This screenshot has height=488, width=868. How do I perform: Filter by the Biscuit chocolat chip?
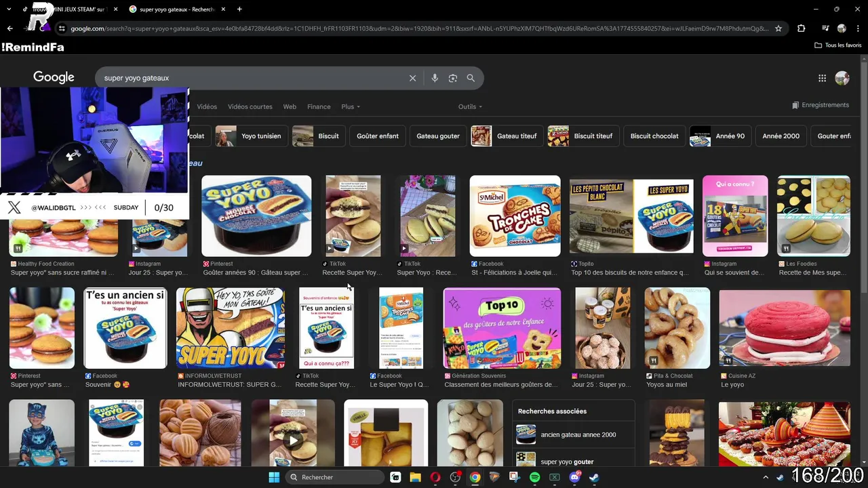tap(654, 136)
